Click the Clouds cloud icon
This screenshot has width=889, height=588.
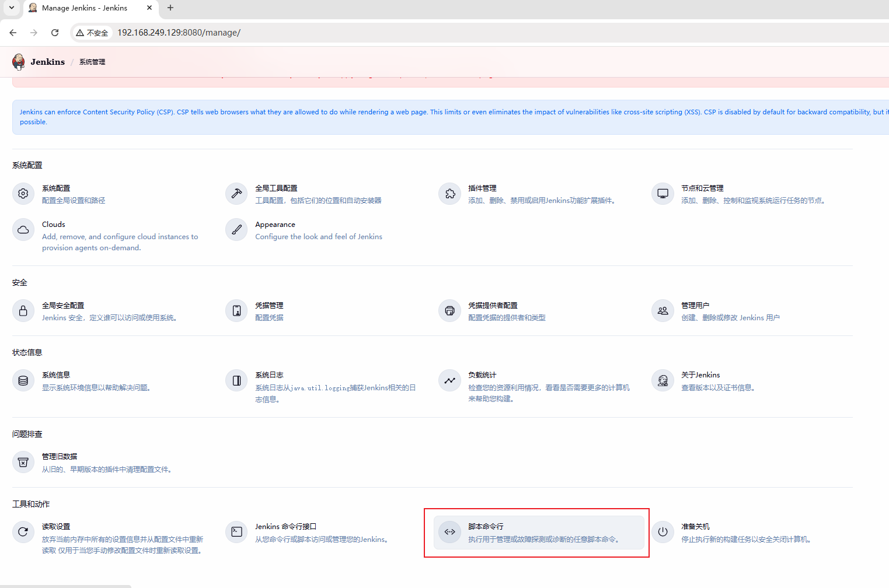click(23, 230)
